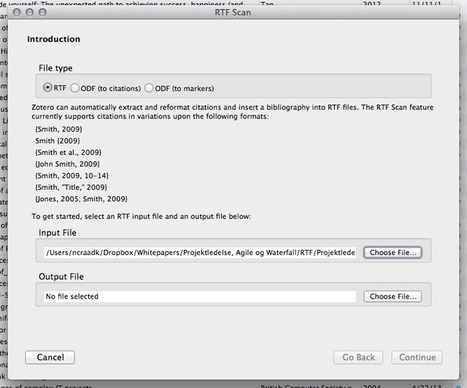This screenshot has height=388, width=467.
Task: Click the 'File type' label
Action: point(55,68)
